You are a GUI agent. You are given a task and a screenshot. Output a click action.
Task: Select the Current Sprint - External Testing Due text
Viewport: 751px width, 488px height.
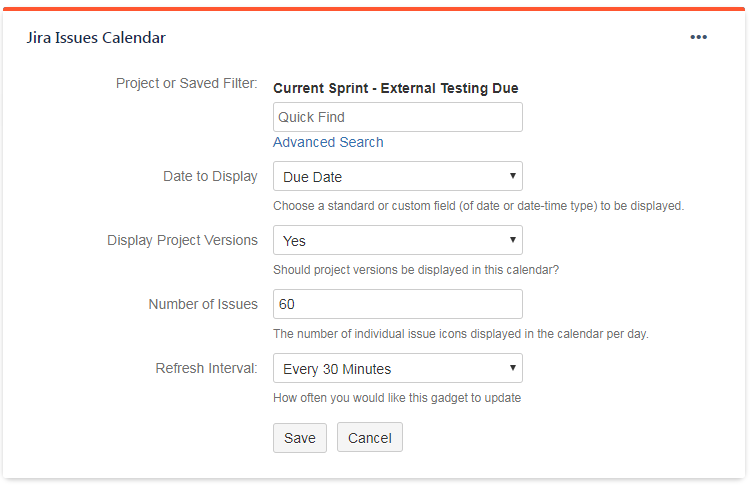click(395, 88)
